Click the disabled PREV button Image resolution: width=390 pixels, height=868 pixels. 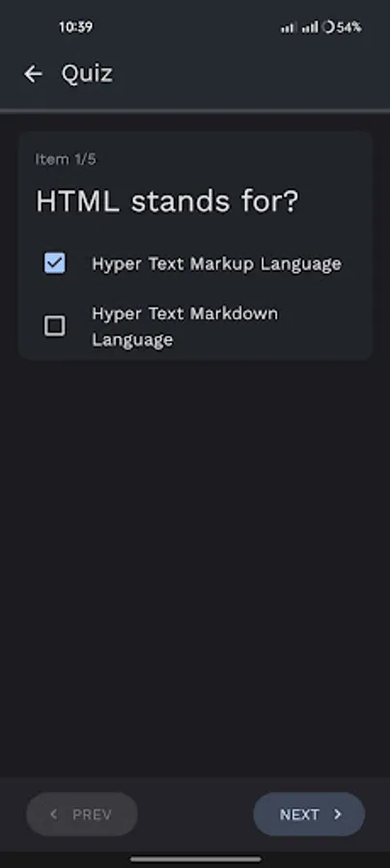[82, 814]
